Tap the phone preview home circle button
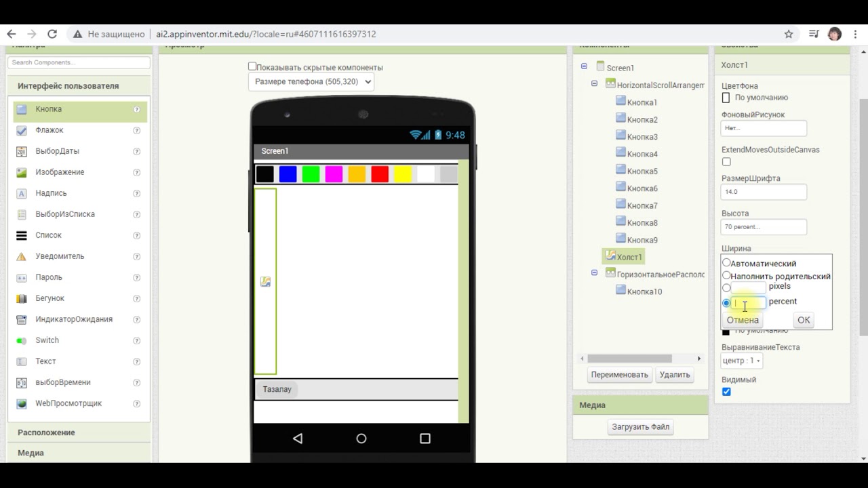The image size is (868, 488). pos(361,439)
